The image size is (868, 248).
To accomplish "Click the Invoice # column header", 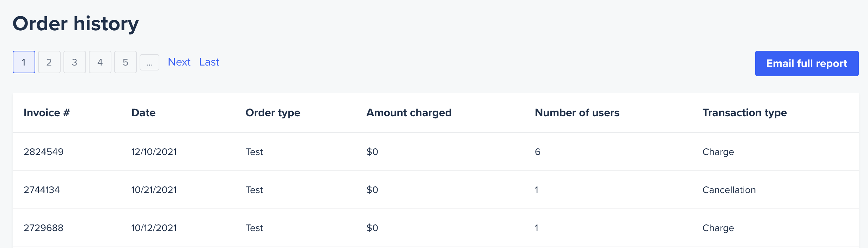I will tap(47, 113).
